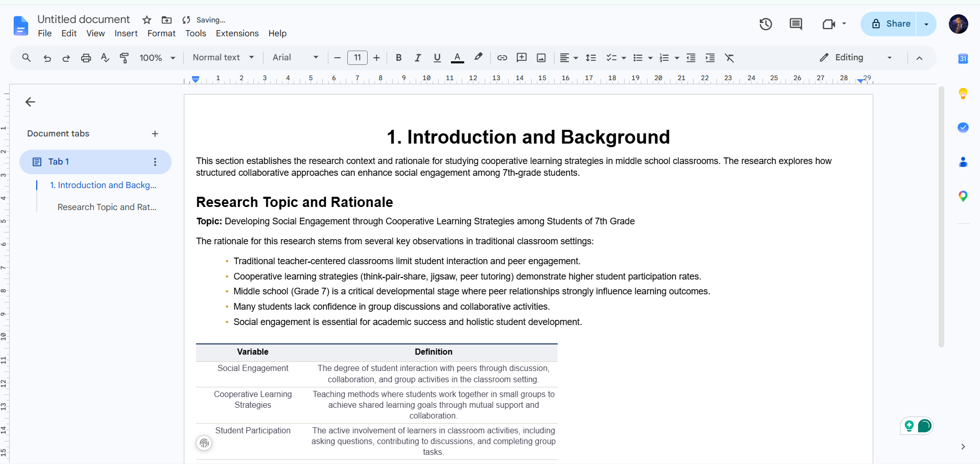Open the Arial font dropdown
This screenshot has width=980, height=464.
point(295,58)
